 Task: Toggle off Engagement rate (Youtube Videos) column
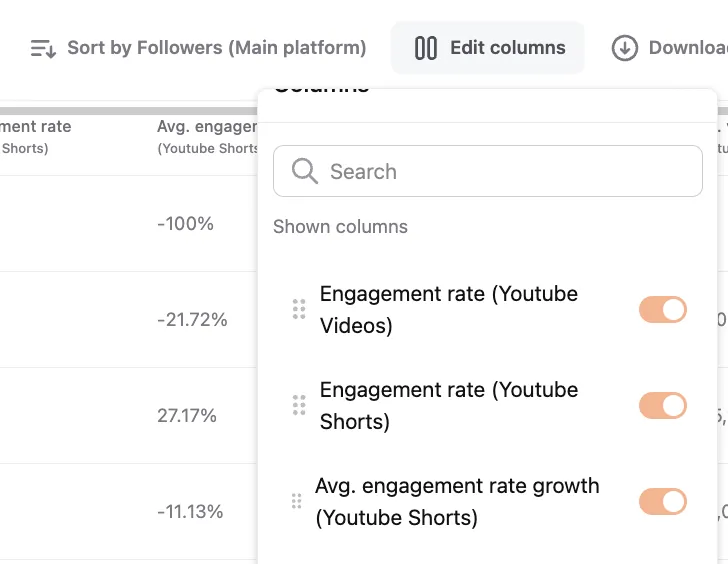(663, 310)
